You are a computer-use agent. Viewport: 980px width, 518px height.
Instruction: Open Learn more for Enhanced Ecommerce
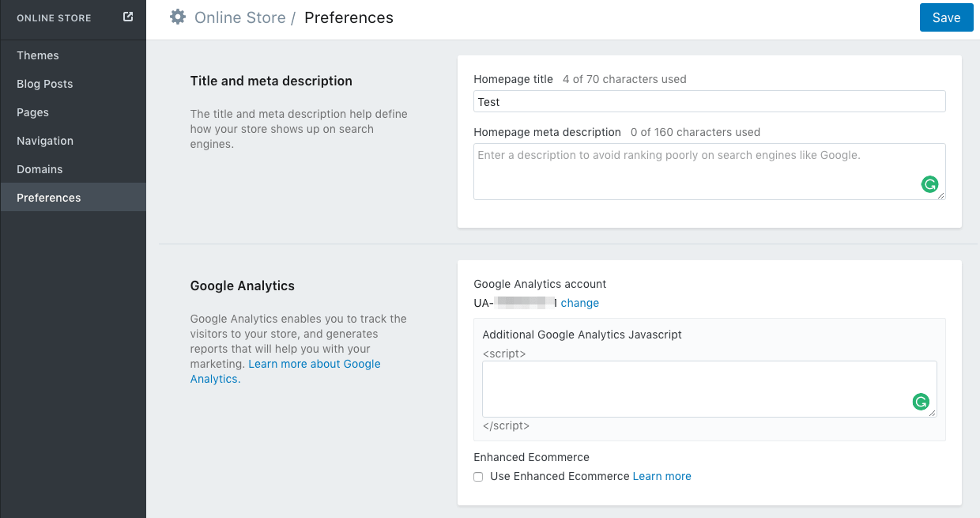click(x=661, y=476)
